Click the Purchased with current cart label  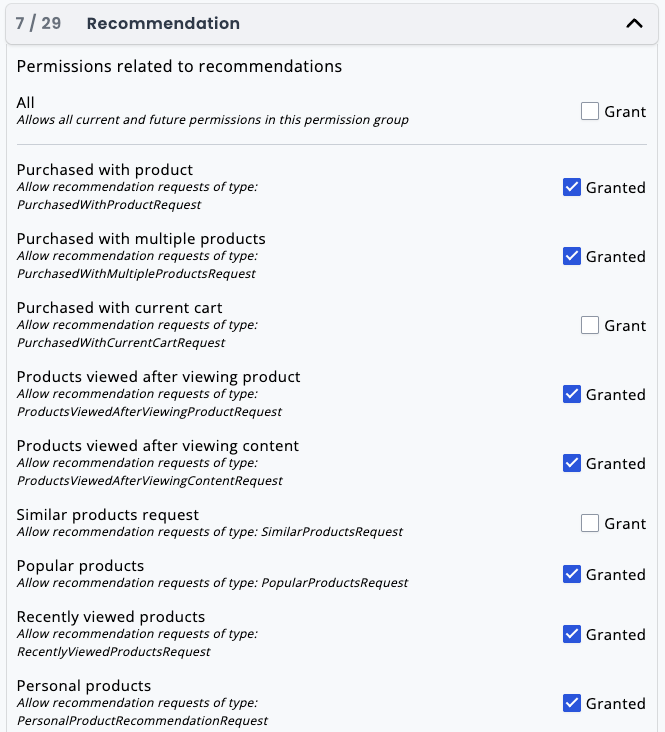point(120,308)
